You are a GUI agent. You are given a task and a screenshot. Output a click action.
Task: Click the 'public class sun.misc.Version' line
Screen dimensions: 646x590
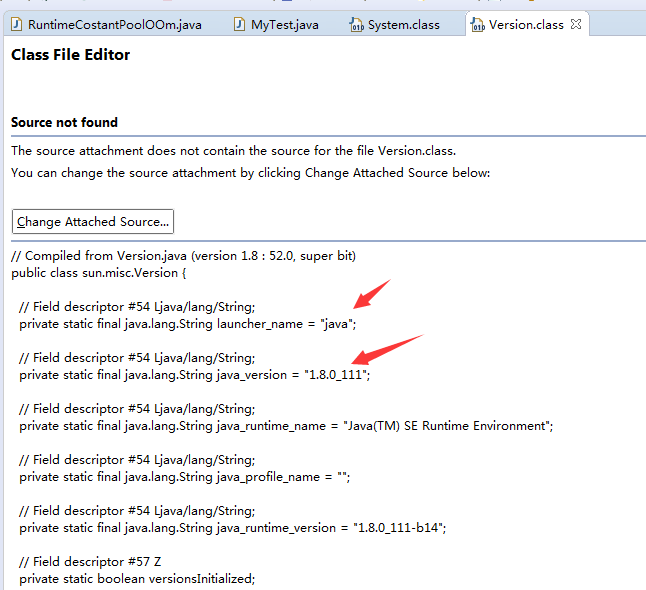tap(99, 273)
